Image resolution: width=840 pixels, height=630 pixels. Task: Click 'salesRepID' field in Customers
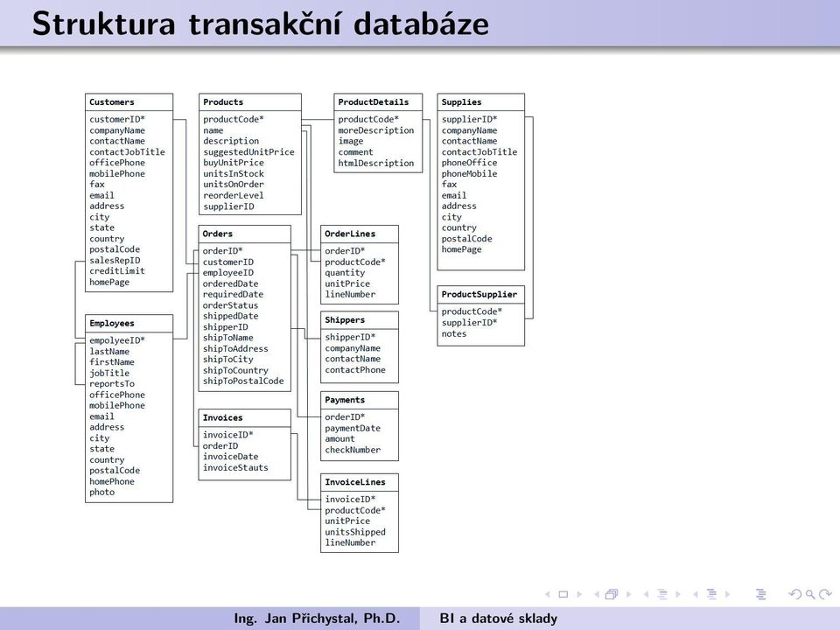point(115,260)
